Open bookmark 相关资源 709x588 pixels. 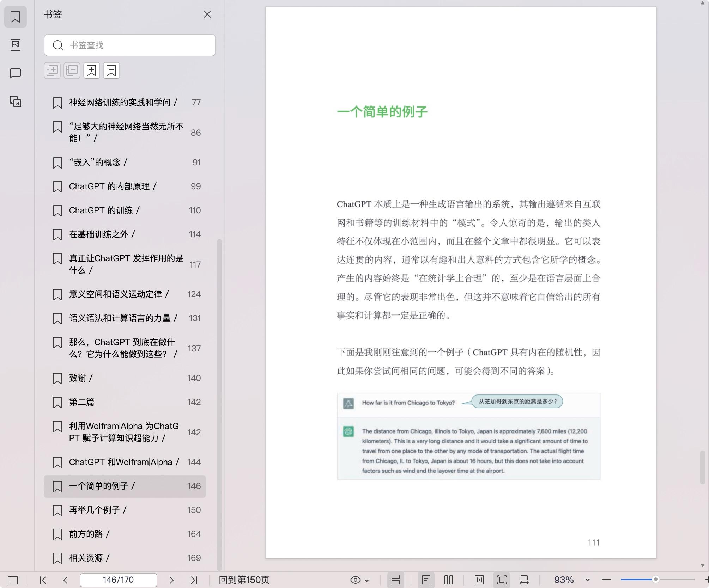coord(125,558)
